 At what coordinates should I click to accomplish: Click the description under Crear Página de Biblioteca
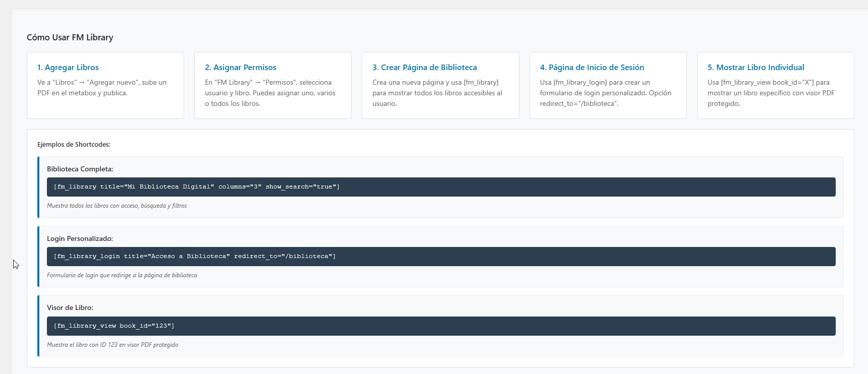point(437,93)
